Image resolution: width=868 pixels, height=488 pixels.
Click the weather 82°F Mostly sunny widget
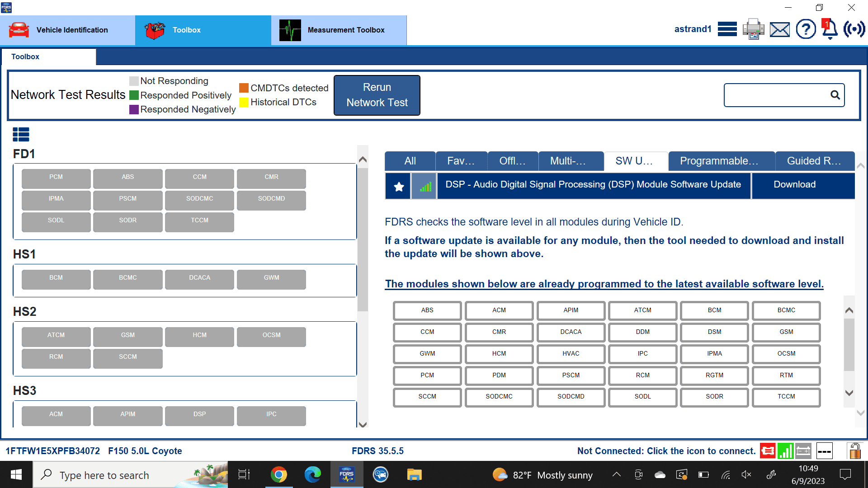[x=542, y=475]
